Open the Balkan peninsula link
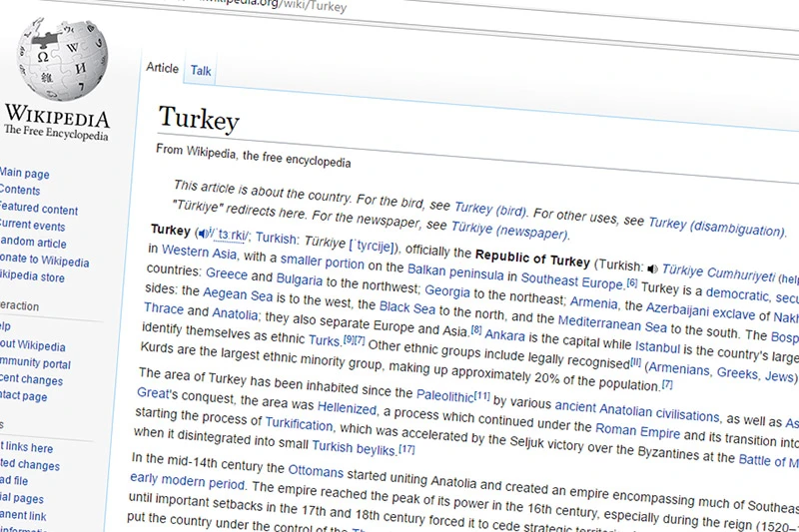This screenshot has height=532, width=799. click(x=455, y=271)
